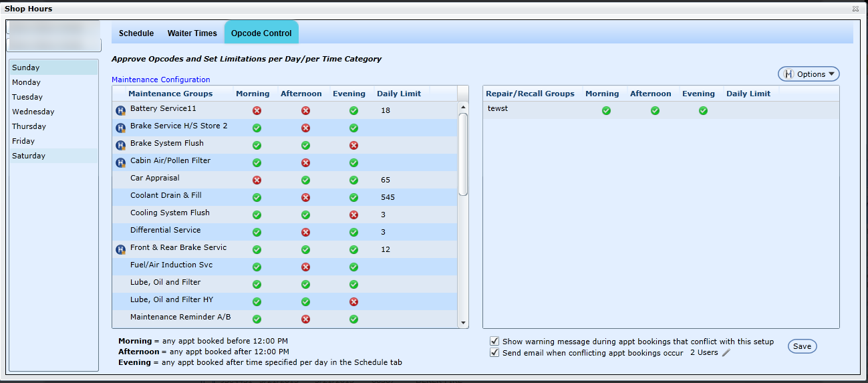868x383 pixels.
Task: Click the Front & Rear Brake Servic icon
Action: click(121, 249)
